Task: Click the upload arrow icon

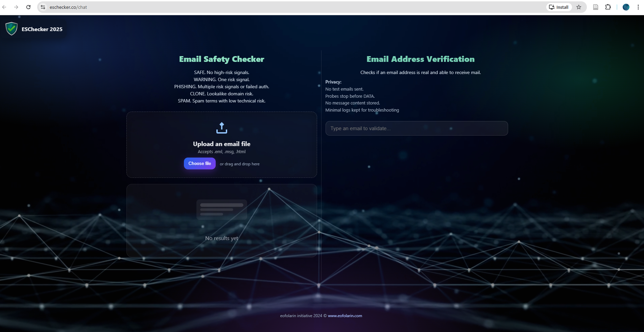Action: pos(222,128)
